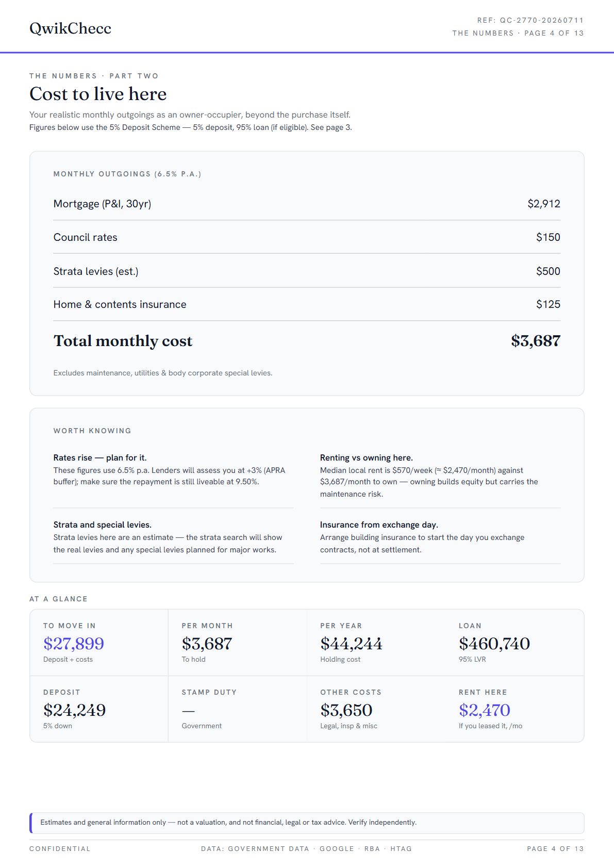Select the REF: QC-2770-20260711 reference

530,21
